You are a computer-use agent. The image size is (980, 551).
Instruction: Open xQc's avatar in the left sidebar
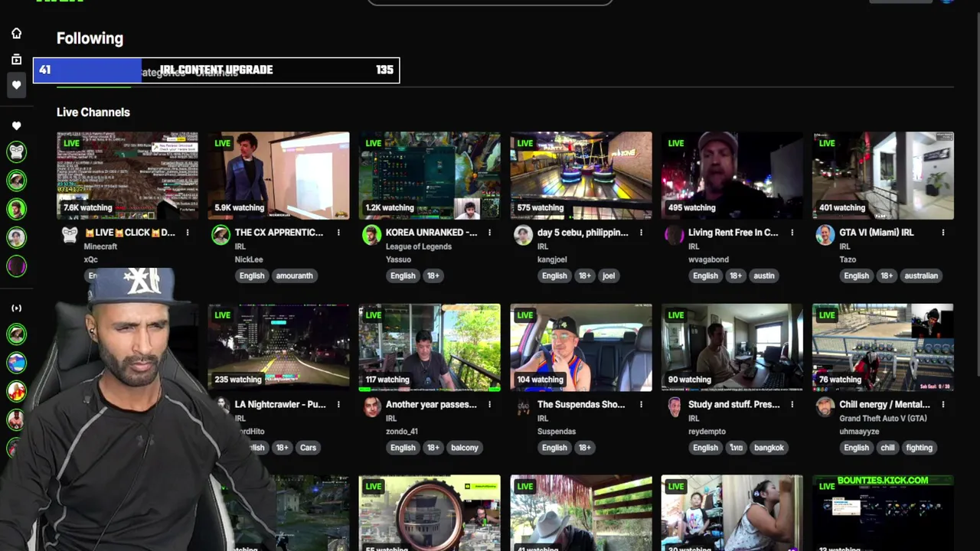(16, 152)
